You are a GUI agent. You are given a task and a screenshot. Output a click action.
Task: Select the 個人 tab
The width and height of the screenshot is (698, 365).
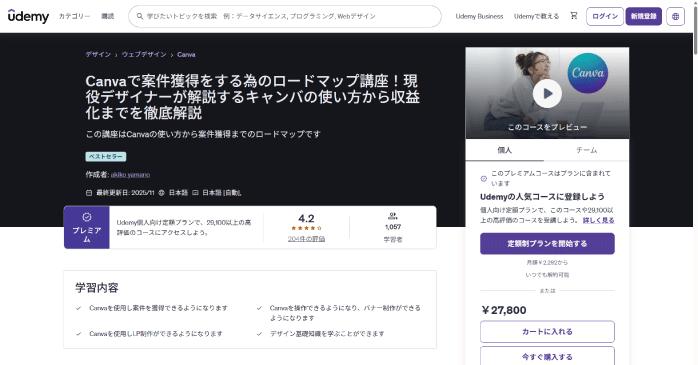tap(504, 150)
